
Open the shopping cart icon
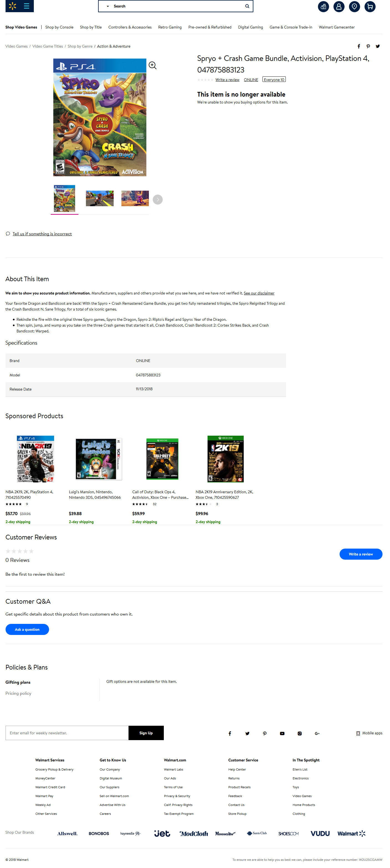pyautogui.click(x=370, y=6)
